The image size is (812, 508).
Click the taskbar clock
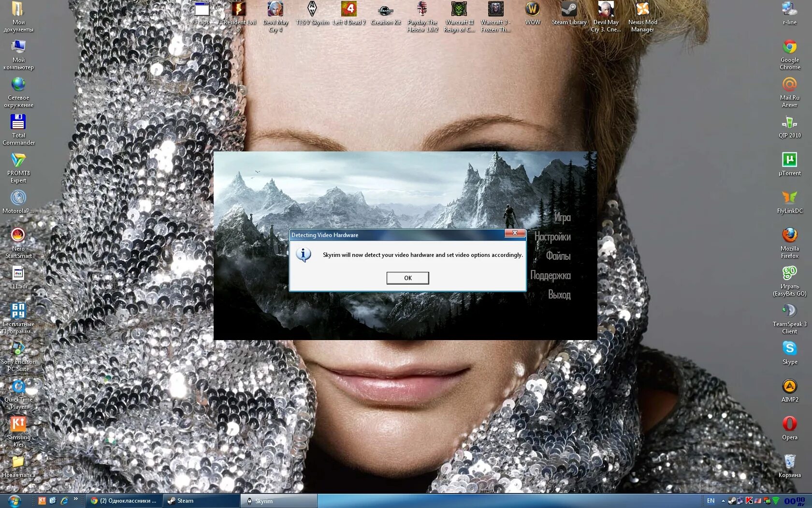click(x=794, y=501)
